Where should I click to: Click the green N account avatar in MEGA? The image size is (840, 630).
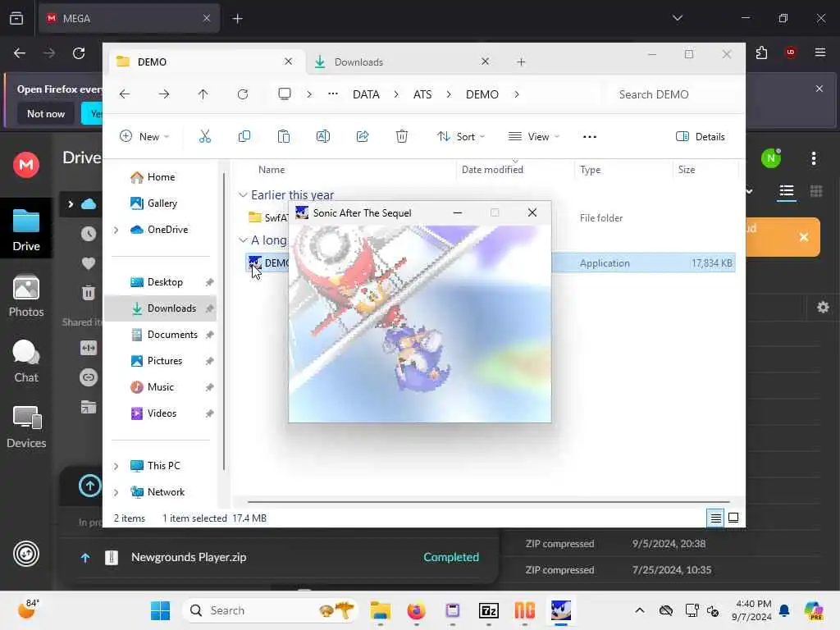[x=771, y=158]
